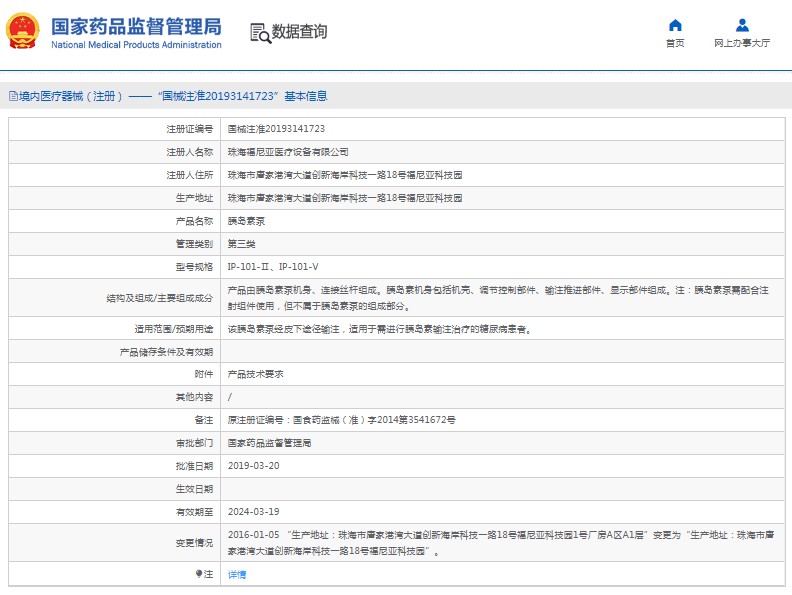The width and height of the screenshot is (792, 595).
Task: Click the 变更情况 row label
Action: point(194,543)
